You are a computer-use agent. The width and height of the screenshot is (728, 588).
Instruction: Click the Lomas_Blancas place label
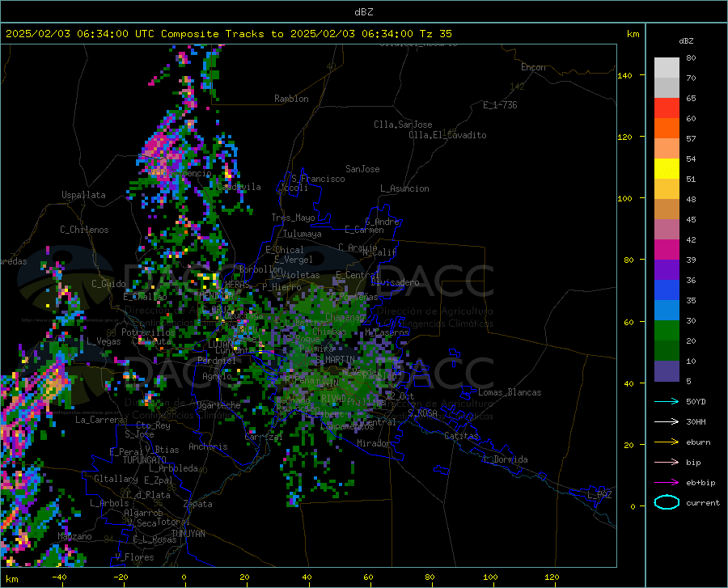[510, 392]
